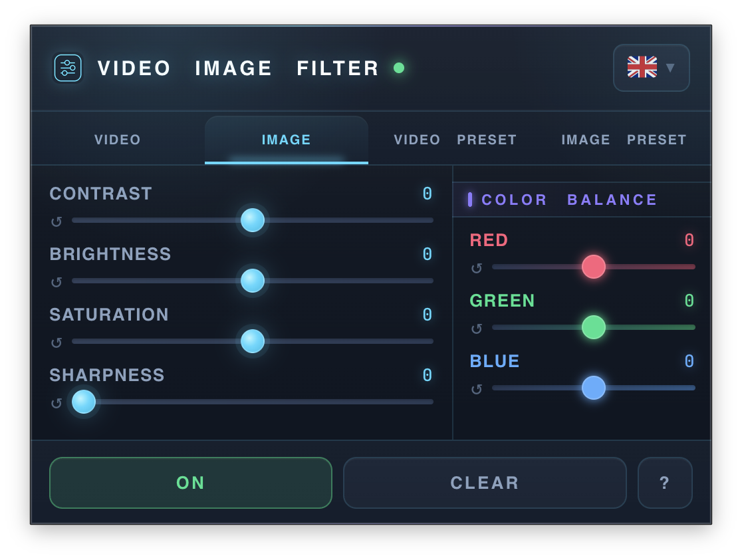The width and height of the screenshot is (742, 560).
Task: Click the Sharpness slider handle
Action: (x=84, y=402)
